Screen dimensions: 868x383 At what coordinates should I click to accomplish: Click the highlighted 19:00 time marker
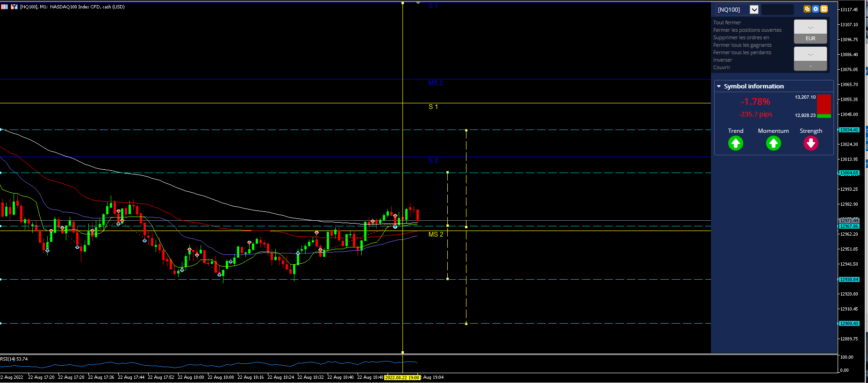(402, 377)
